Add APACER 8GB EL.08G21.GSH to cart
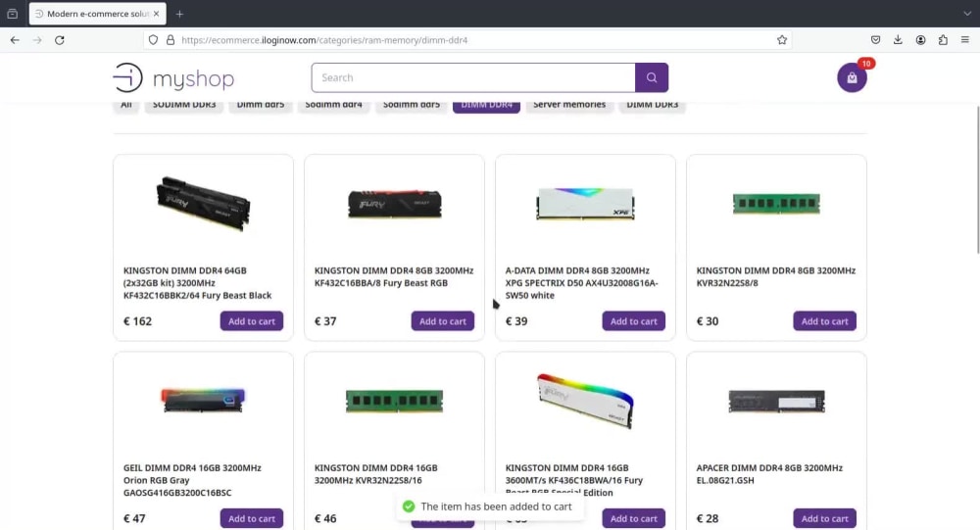 [825, 518]
